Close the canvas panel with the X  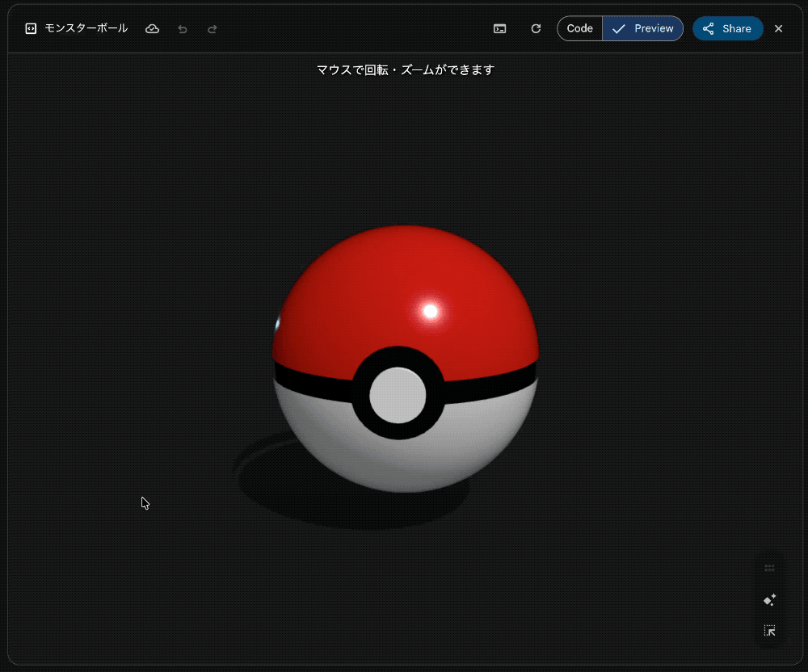pyautogui.click(x=779, y=29)
